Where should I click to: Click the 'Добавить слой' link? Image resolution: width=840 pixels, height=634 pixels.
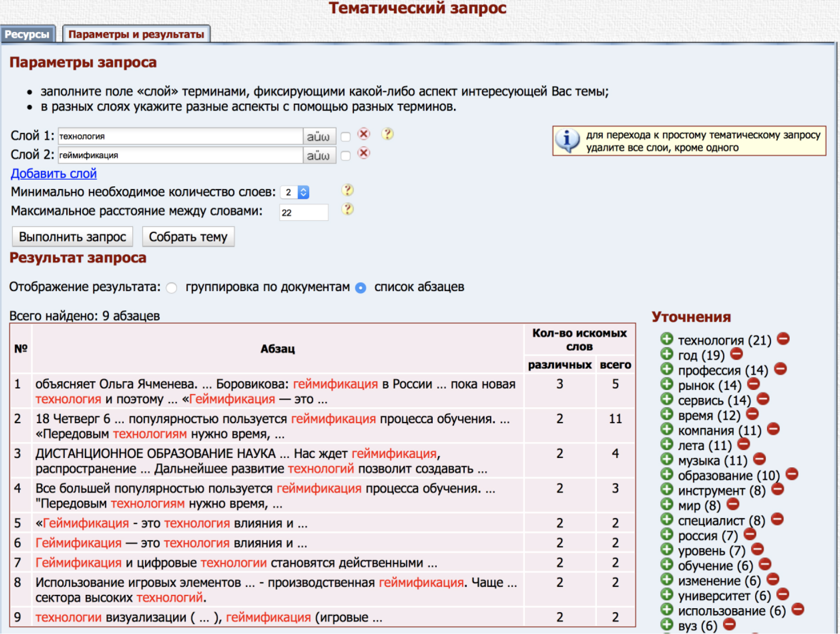pyautogui.click(x=53, y=173)
